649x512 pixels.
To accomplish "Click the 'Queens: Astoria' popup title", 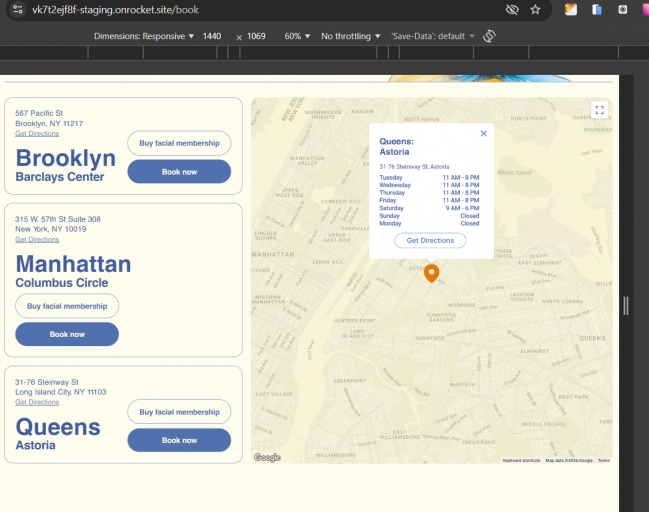I will click(x=397, y=147).
